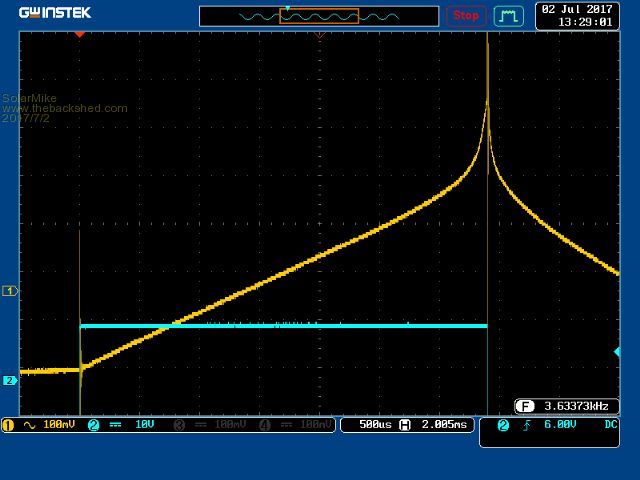
Task: Toggle channel 1 100mV indicator
Action: 40,425
